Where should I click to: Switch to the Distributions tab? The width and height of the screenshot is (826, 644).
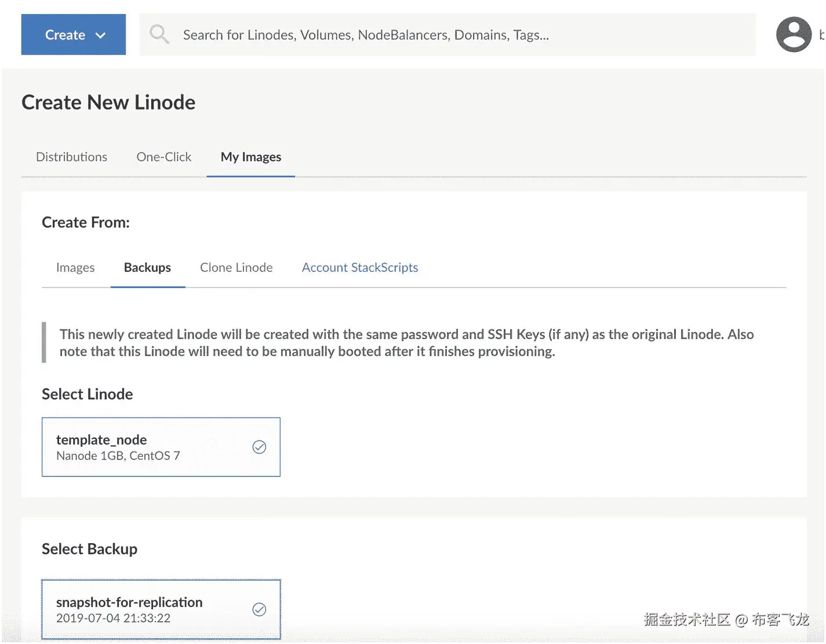(x=71, y=157)
